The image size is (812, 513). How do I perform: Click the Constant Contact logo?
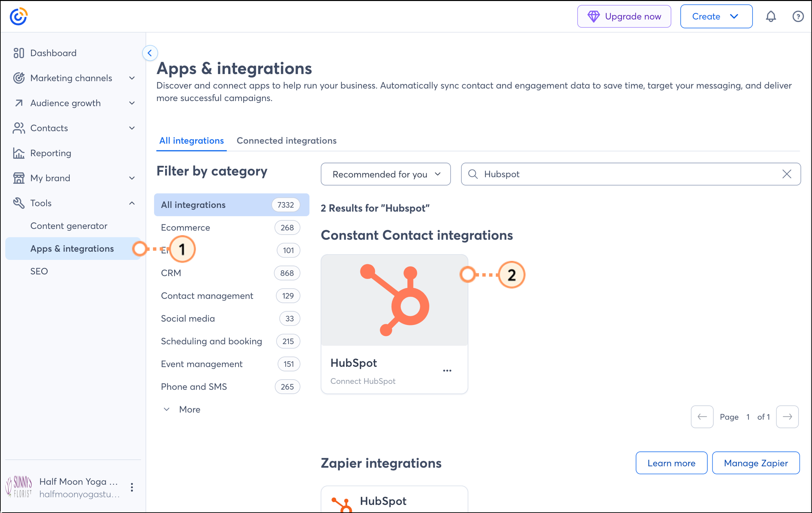click(x=19, y=16)
